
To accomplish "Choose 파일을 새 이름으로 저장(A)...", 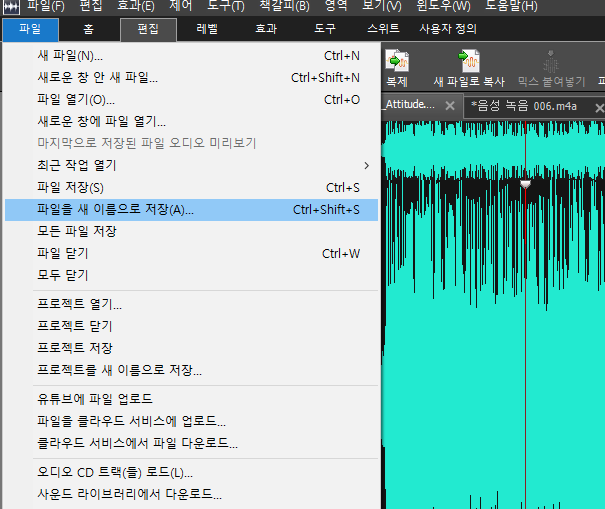I will [x=191, y=210].
